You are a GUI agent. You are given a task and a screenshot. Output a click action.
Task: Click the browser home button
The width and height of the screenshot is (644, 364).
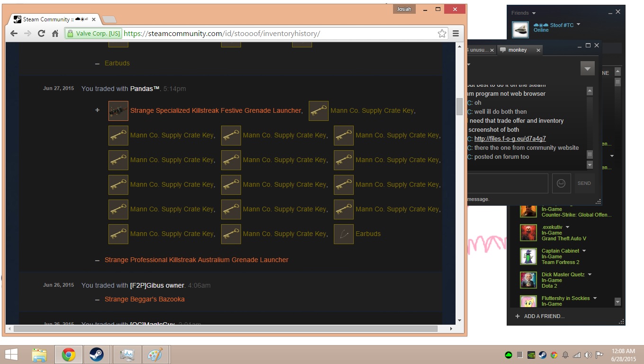tap(55, 33)
